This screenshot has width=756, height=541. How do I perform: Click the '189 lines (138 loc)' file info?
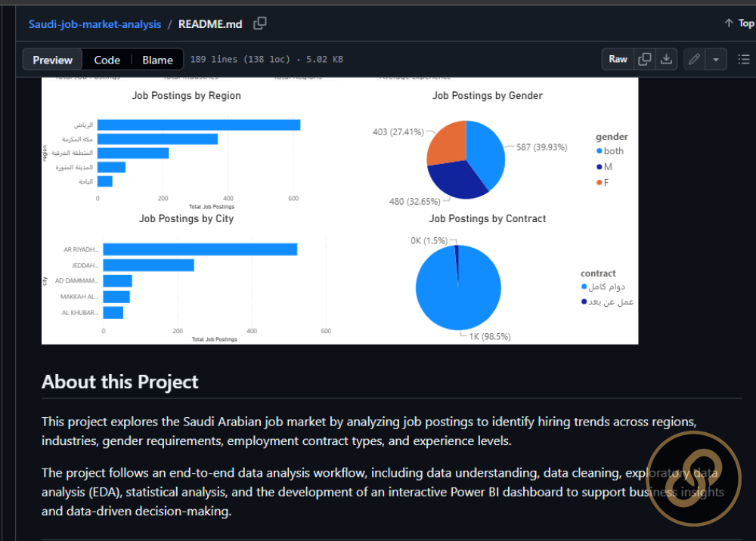tap(240, 59)
